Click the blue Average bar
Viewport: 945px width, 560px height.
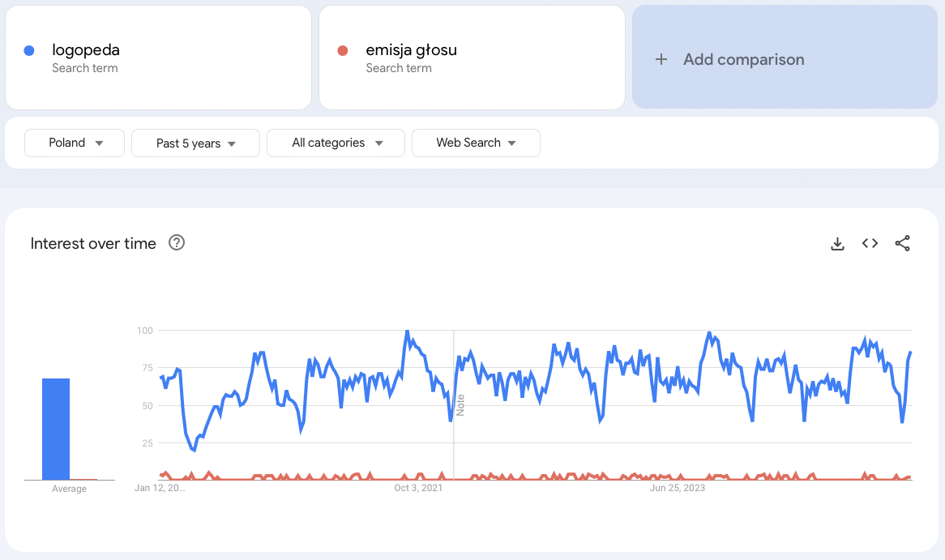tap(56, 429)
